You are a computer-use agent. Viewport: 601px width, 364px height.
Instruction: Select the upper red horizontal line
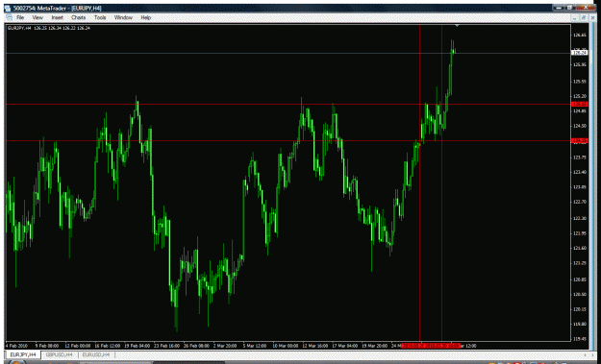(x=288, y=104)
